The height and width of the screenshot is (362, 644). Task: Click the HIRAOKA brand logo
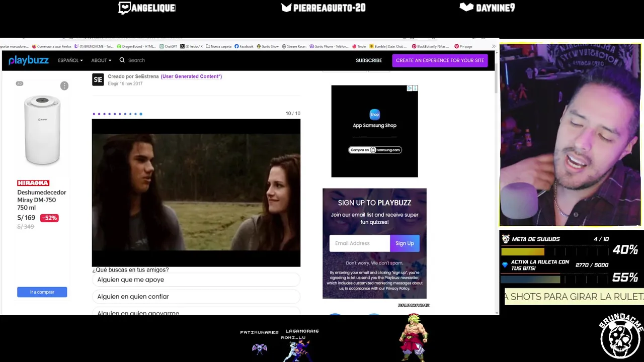pos(33,183)
